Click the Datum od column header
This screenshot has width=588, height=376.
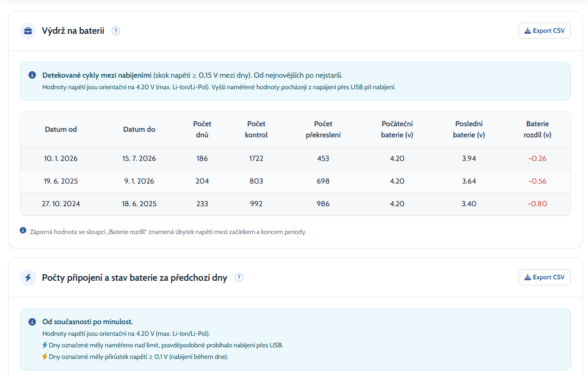point(61,129)
